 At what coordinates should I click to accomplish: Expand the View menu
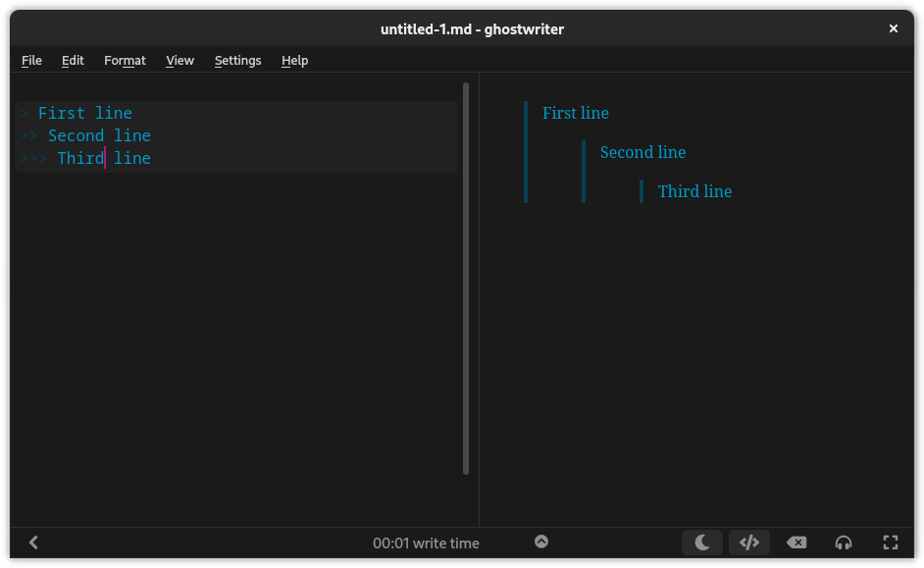point(180,60)
